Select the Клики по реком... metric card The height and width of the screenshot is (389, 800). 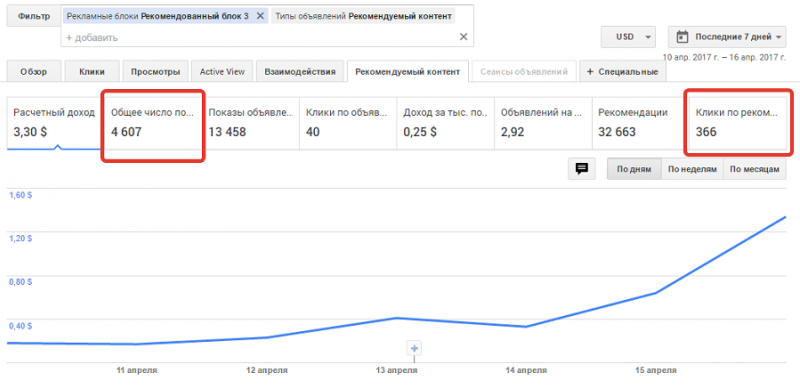(738, 123)
